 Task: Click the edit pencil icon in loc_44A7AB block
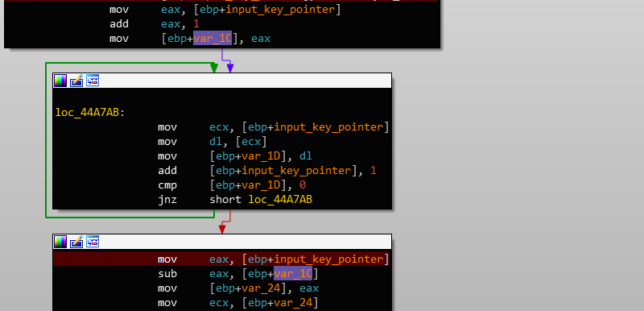(x=76, y=81)
